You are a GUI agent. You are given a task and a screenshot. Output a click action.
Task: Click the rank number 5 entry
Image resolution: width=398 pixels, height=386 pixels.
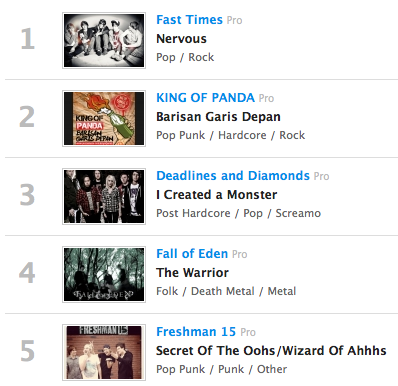click(27, 351)
